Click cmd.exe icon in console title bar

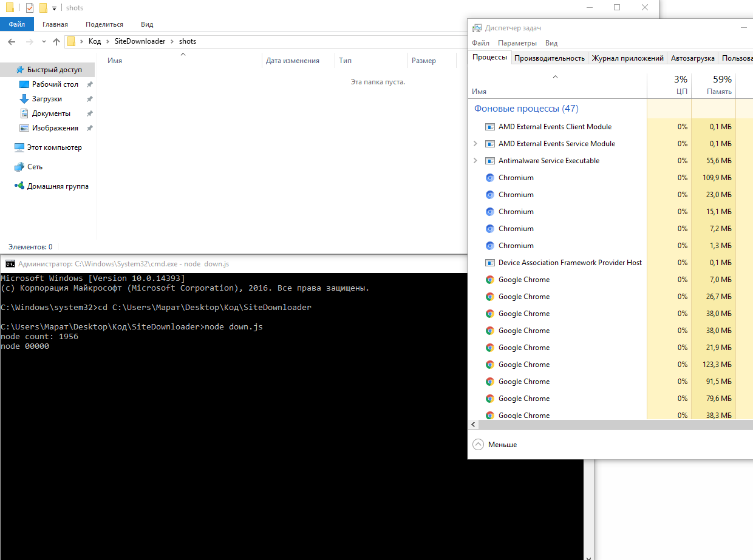[10, 264]
